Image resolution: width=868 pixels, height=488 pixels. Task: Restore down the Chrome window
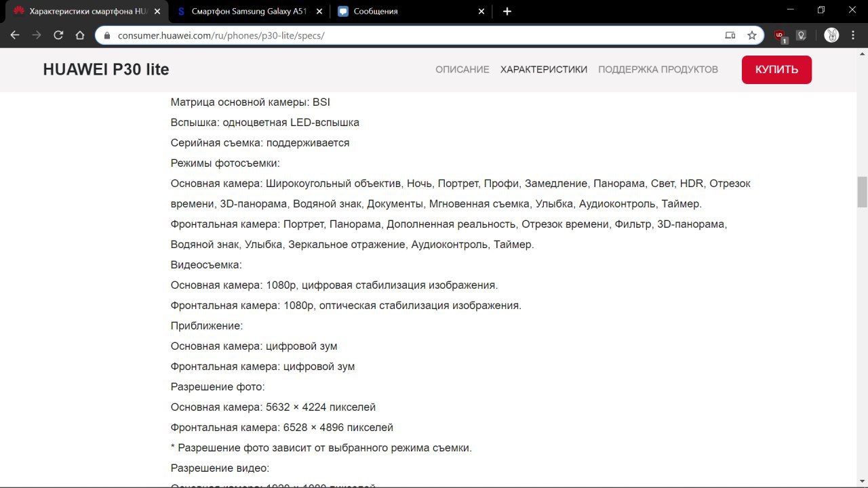[x=821, y=10]
